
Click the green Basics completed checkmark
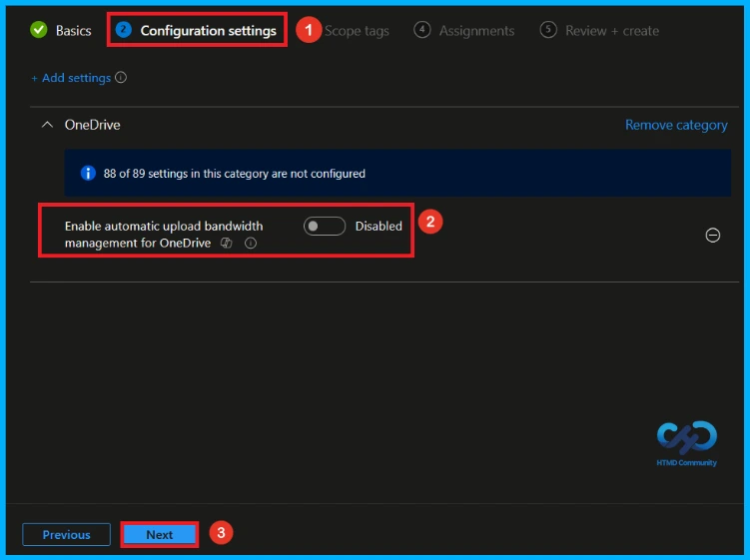click(39, 30)
